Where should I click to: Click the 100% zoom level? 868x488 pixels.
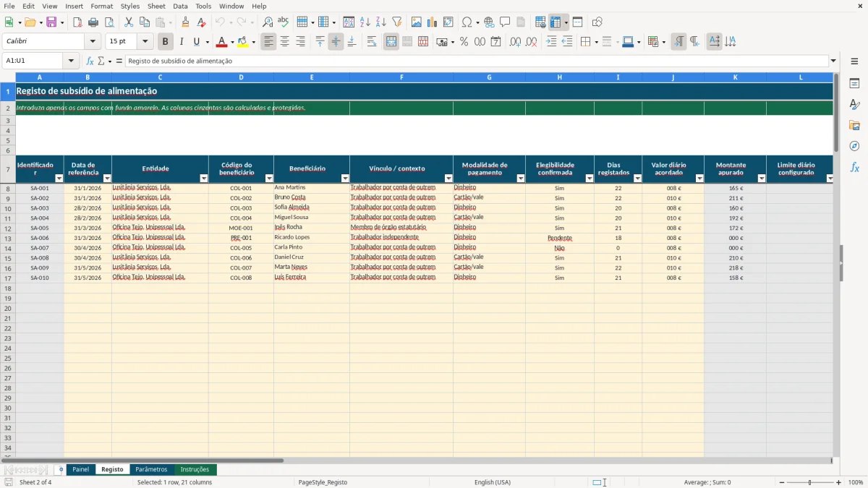[x=856, y=482]
